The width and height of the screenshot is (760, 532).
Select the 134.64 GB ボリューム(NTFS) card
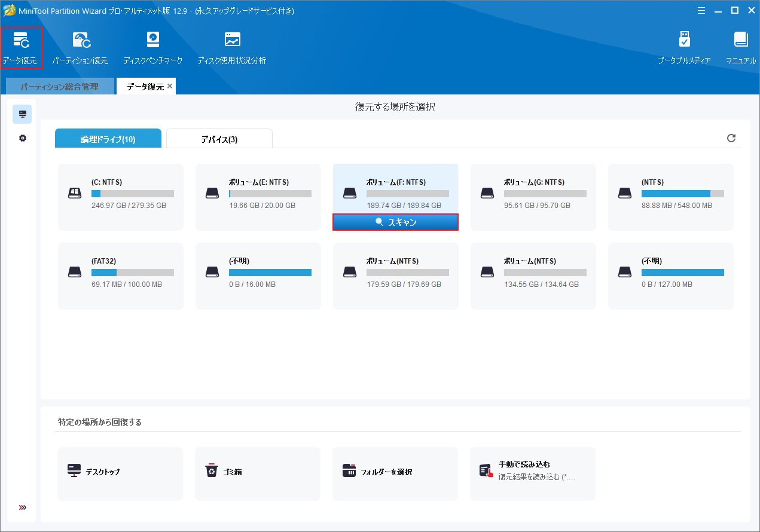point(533,276)
